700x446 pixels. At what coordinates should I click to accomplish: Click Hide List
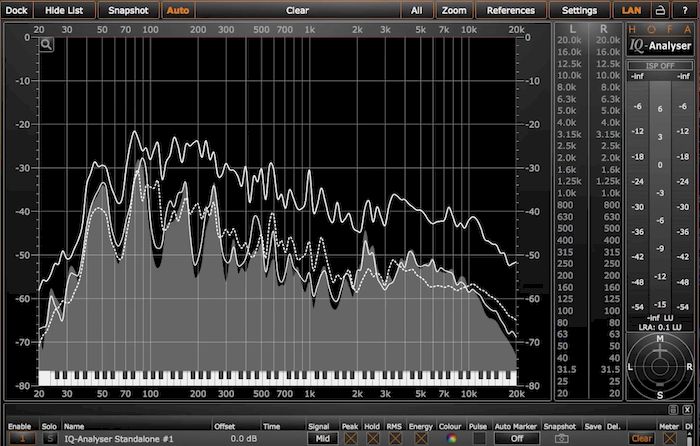64,10
